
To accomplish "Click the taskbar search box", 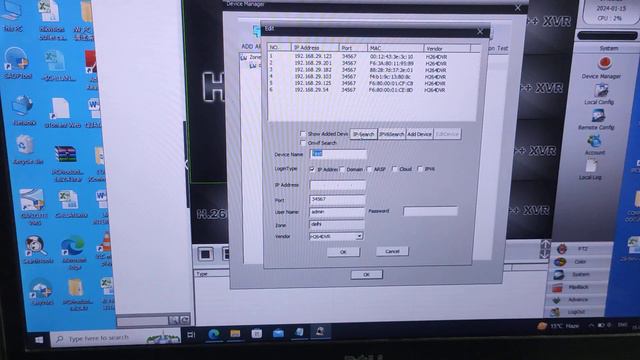I will [x=116, y=338].
